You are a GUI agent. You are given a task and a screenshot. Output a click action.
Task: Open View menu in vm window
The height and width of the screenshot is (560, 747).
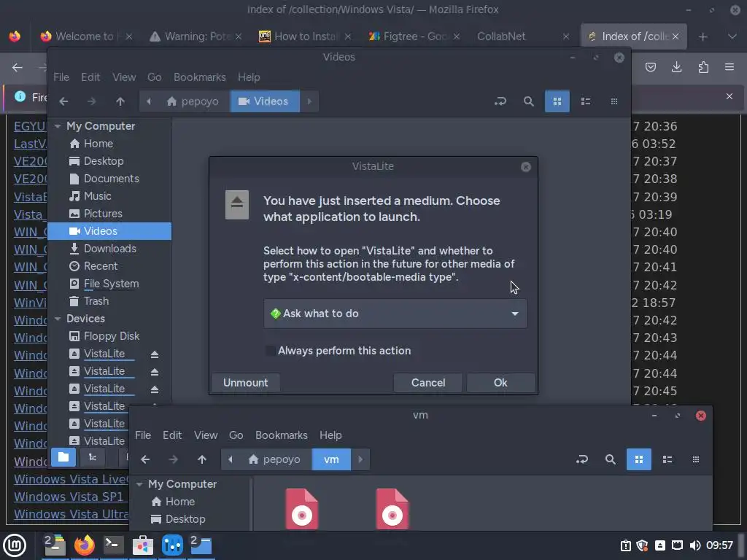click(x=205, y=435)
